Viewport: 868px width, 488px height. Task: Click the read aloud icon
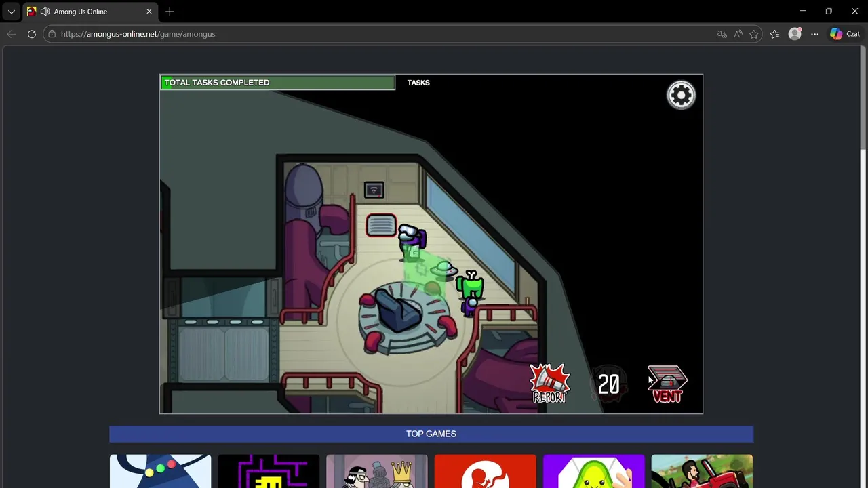(x=738, y=34)
